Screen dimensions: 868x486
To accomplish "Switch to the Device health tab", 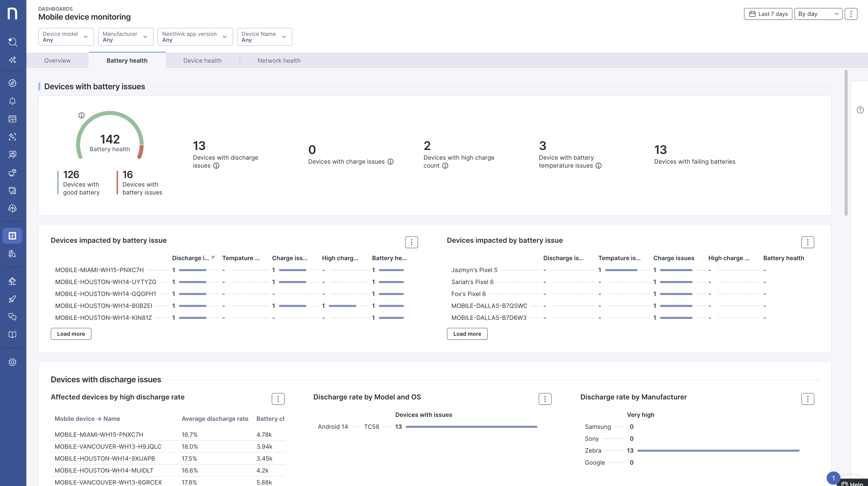I will (x=202, y=61).
